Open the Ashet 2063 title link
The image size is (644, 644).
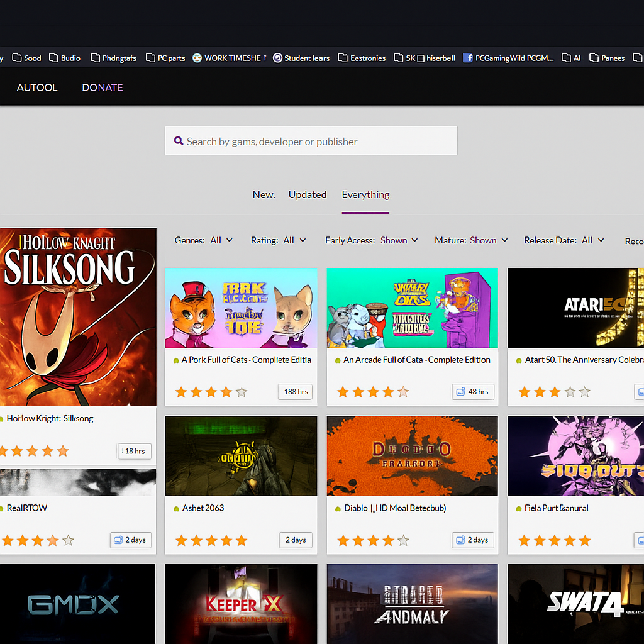tap(203, 508)
